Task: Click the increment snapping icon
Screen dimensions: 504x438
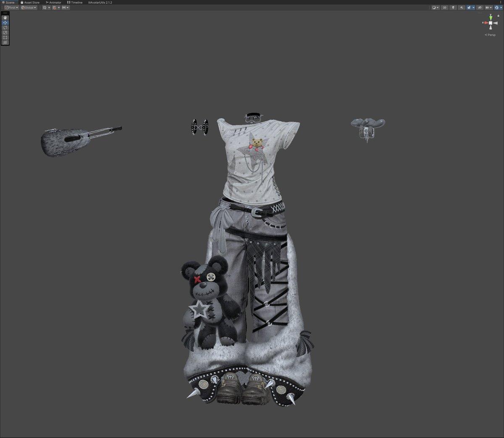Action: [x=64, y=8]
